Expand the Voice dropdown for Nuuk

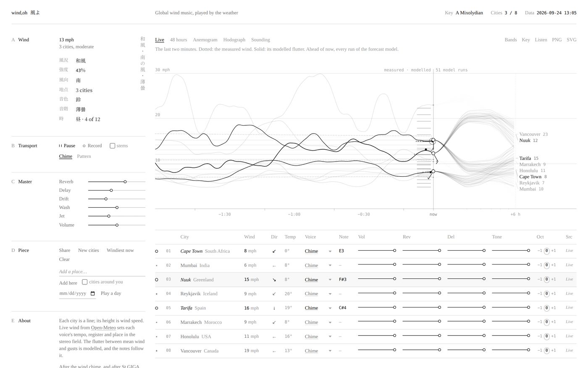tap(318, 280)
